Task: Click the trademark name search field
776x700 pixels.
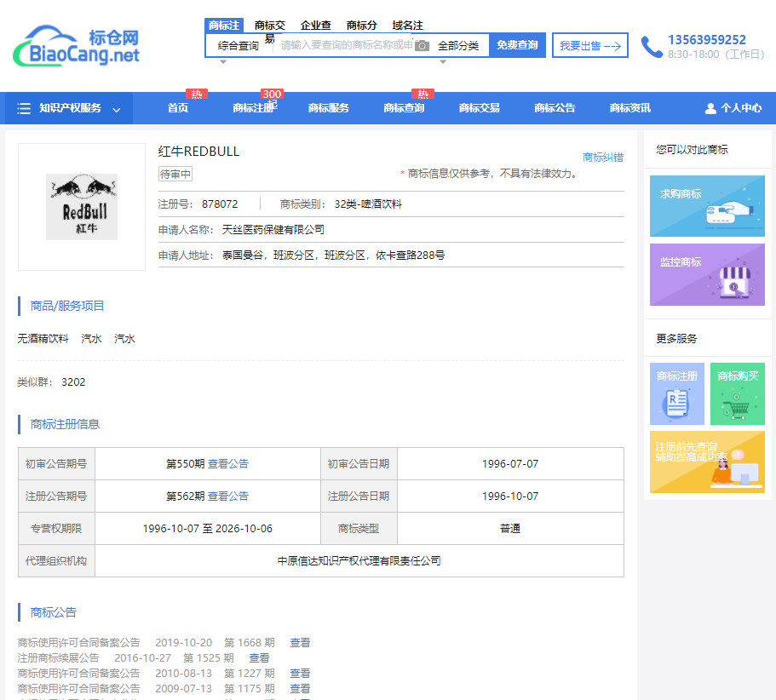Action: [346, 45]
